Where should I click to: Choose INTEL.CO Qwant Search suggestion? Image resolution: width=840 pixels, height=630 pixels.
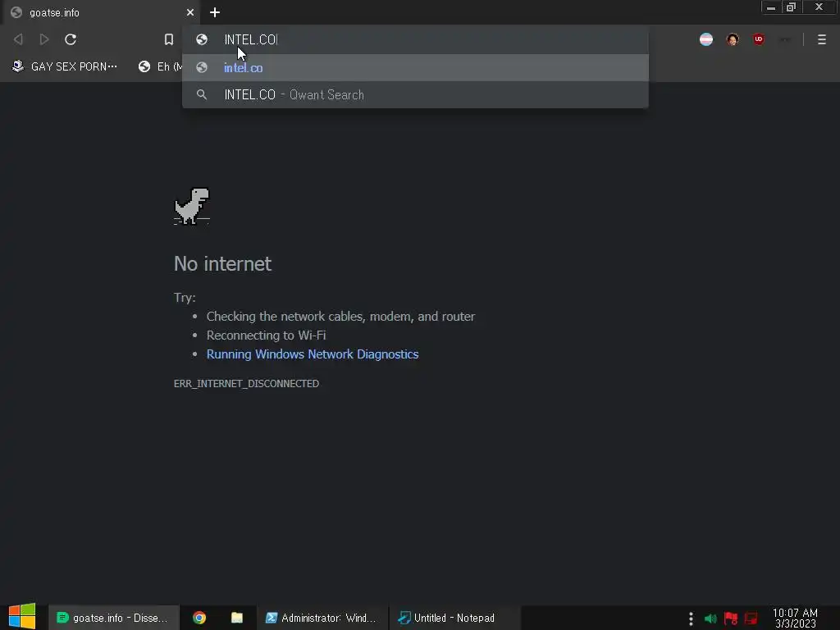pos(415,95)
